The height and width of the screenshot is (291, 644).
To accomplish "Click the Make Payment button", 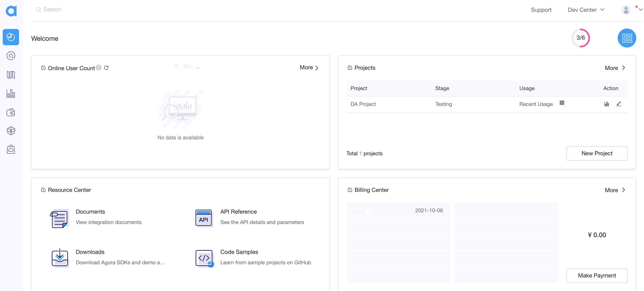I will 597,276.
